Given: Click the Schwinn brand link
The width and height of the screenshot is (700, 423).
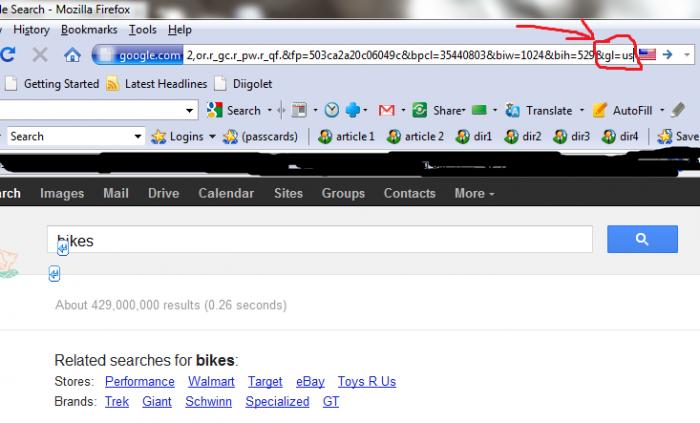Looking at the screenshot, I should (208, 402).
